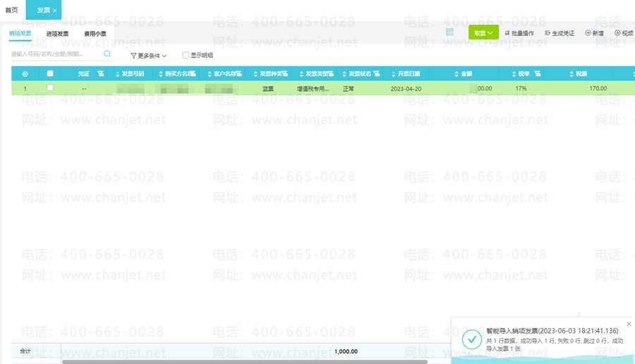Viewport: 635px width, 364px height.
Task: Expand the 更多条件 filter options
Action: (149, 56)
